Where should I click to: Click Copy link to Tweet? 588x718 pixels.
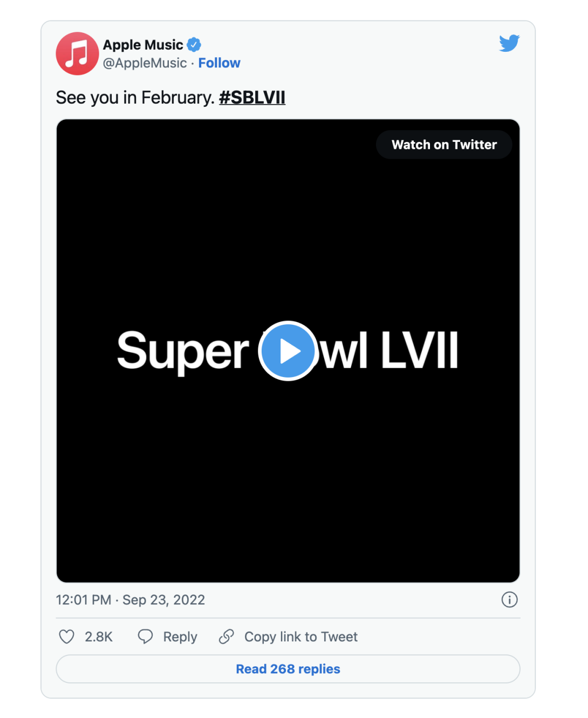[301, 637]
